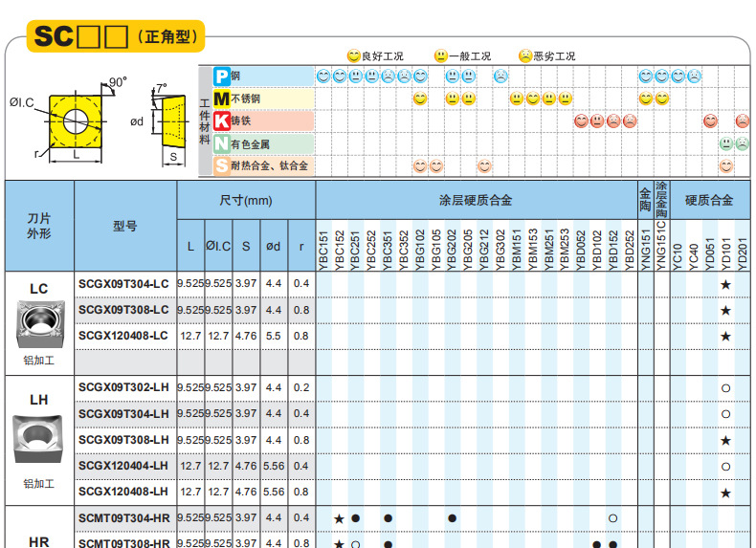
Task: Click the neutral smiley beside 一般工况
Action: 440,55
